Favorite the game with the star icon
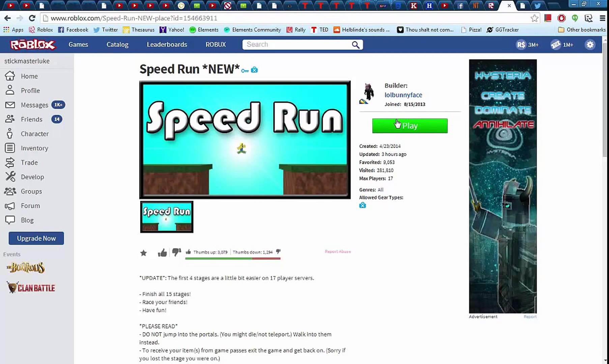 143,253
